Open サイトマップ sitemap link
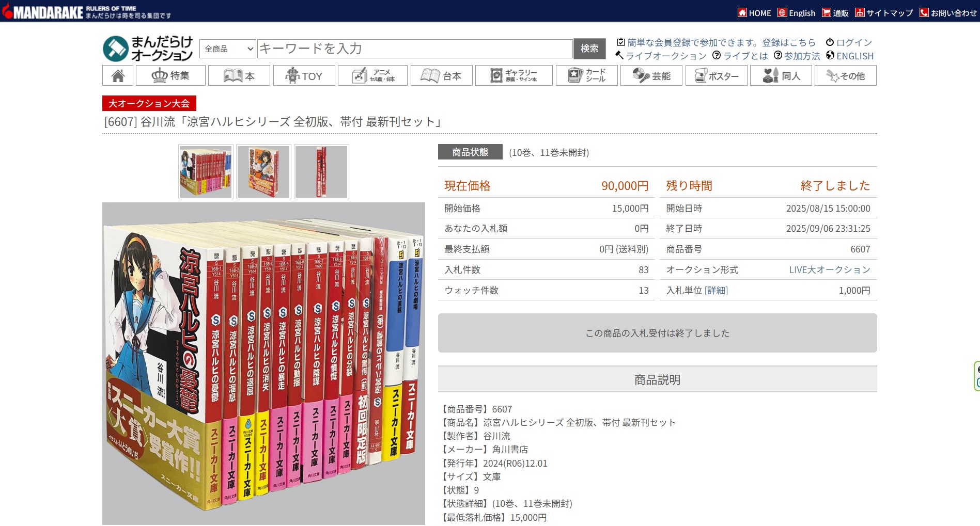The image size is (980, 526). click(x=884, y=13)
